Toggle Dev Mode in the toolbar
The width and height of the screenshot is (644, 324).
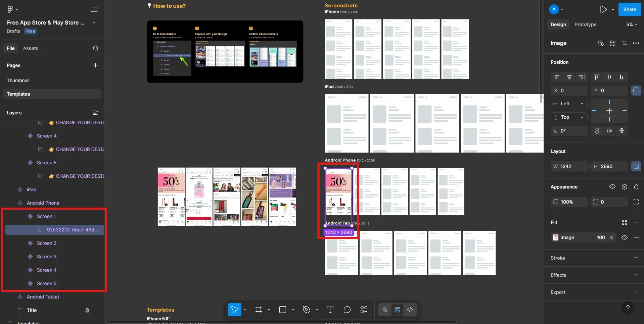coord(397,310)
